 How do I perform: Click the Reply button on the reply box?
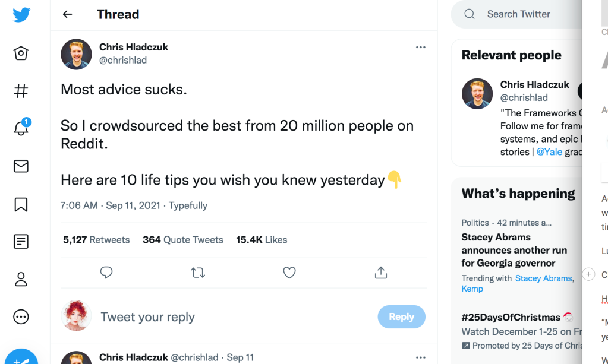401,316
